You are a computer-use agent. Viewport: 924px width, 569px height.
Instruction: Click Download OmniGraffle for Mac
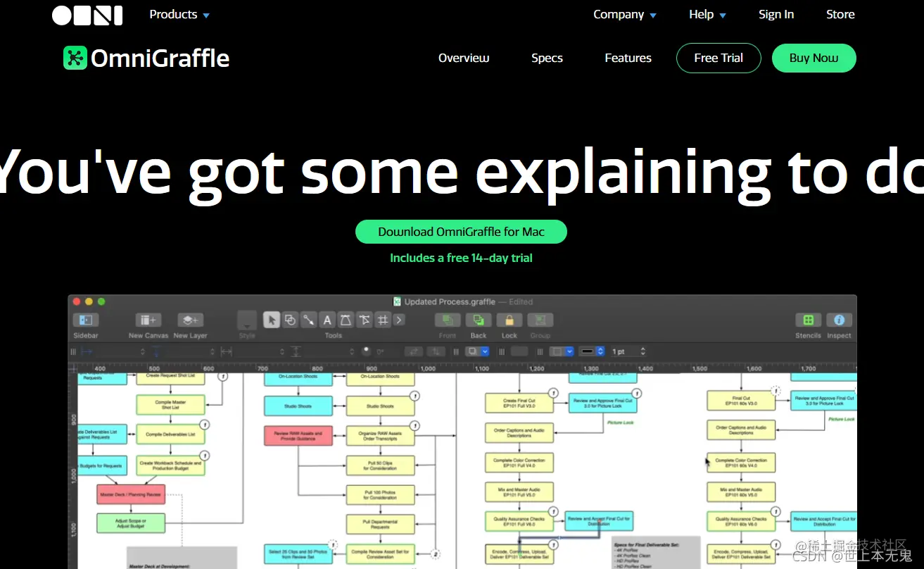461,232
